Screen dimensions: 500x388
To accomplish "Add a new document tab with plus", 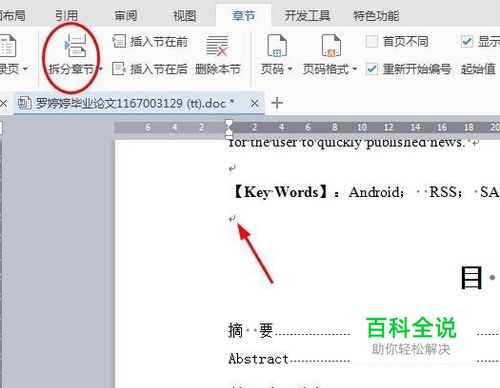I will click(277, 103).
